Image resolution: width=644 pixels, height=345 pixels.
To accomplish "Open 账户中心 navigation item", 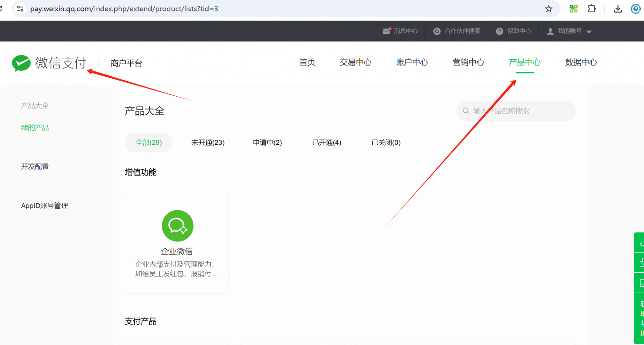I will (412, 62).
